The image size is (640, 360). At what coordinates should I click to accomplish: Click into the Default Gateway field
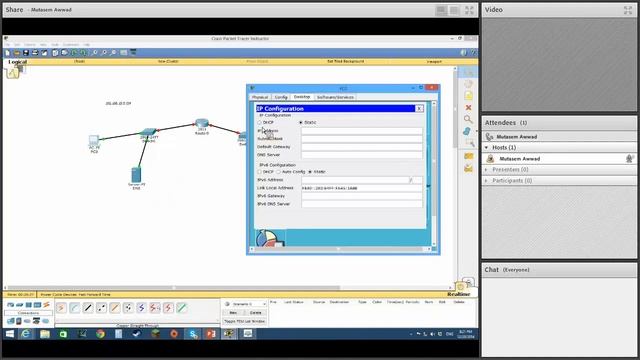coord(362,147)
